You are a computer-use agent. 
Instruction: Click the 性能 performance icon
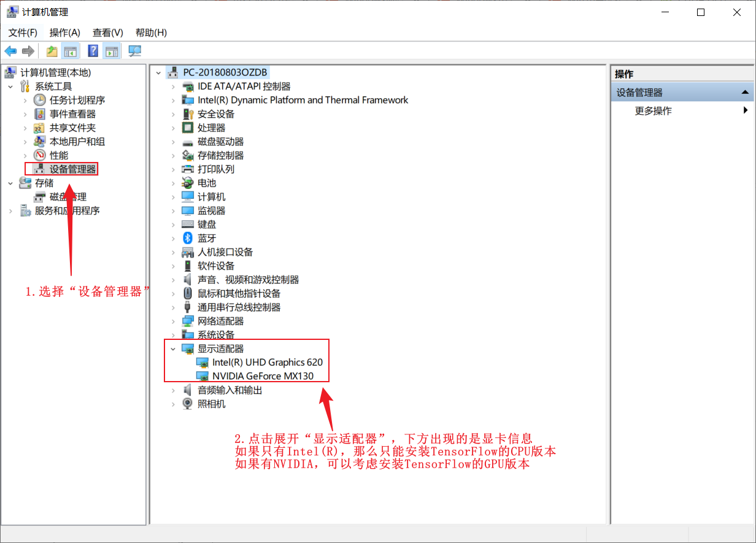tap(40, 155)
